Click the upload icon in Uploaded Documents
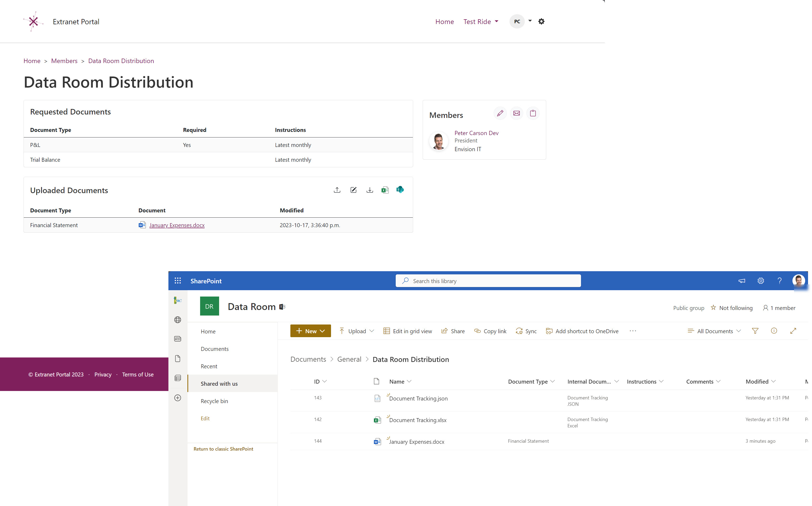This screenshot has height=506, width=812. point(337,189)
